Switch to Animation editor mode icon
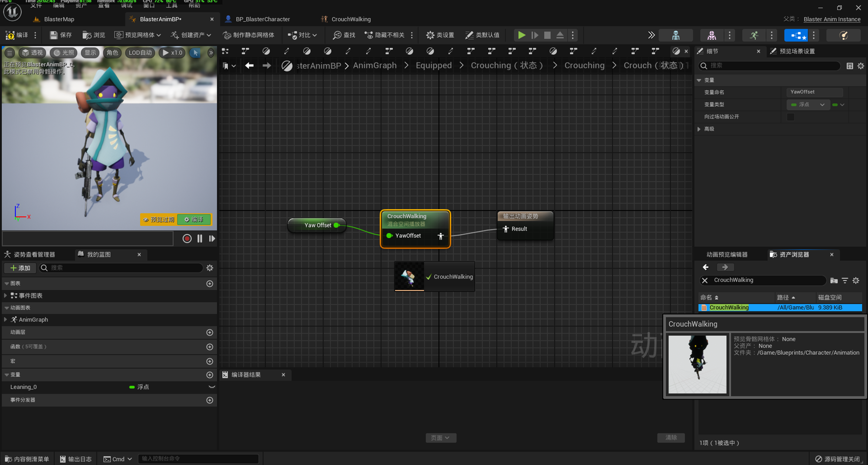Viewport: 868px width, 465px height. (x=754, y=35)
